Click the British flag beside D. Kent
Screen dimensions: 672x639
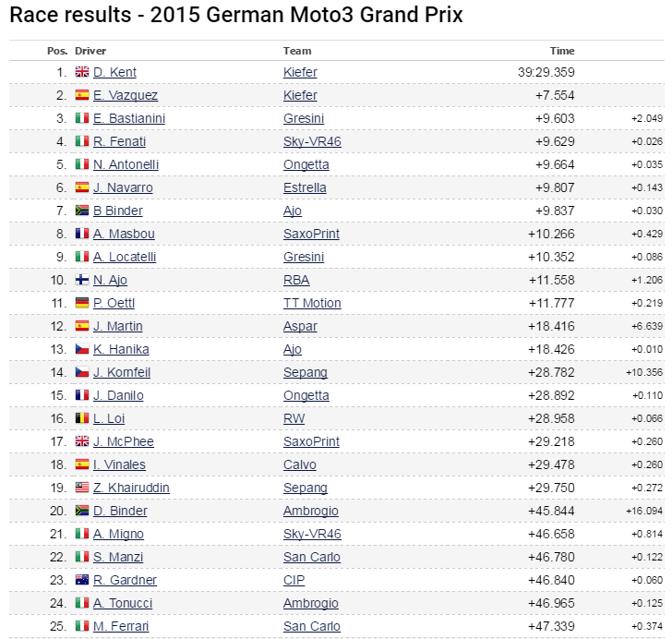tap(82, 72)
